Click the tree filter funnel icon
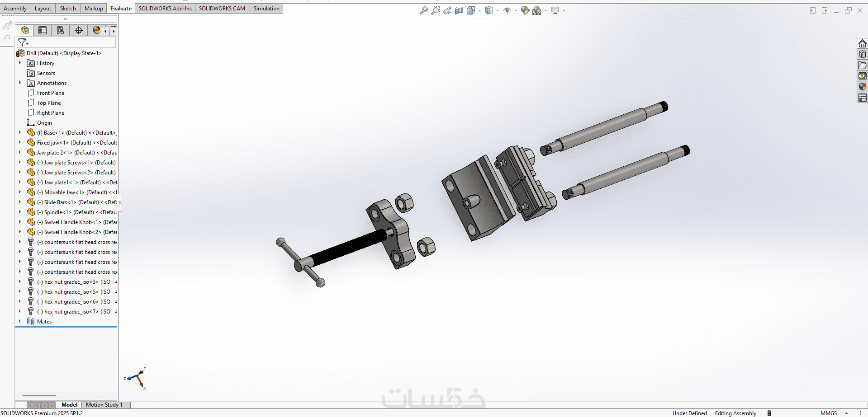Image resolution: width=868 pixels, height=417 pixels. [x=22, y=42]
